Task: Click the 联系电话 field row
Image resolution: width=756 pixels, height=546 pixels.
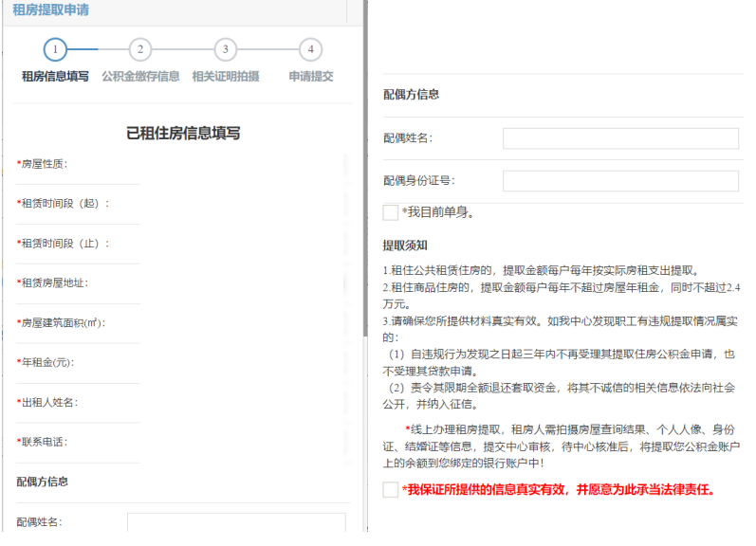Action: [x=242, y=442]
